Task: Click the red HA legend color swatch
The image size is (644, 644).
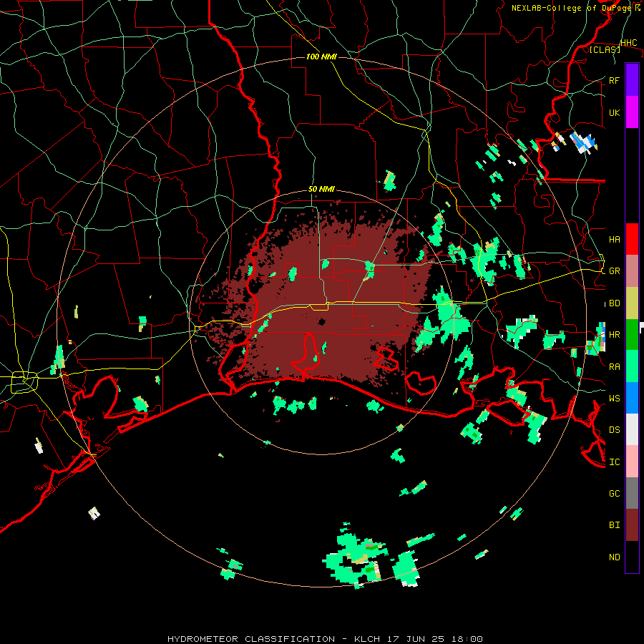Action: click(632, 239)
